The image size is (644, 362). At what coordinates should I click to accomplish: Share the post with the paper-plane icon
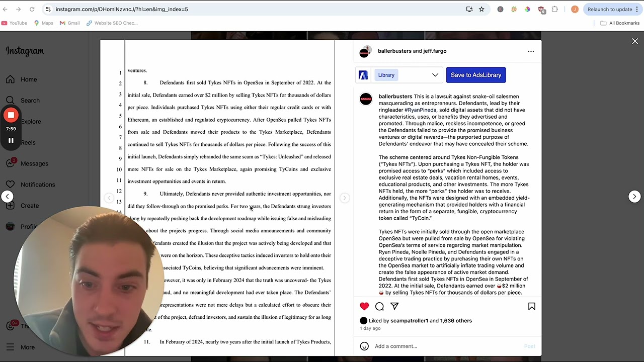[394, 306]
